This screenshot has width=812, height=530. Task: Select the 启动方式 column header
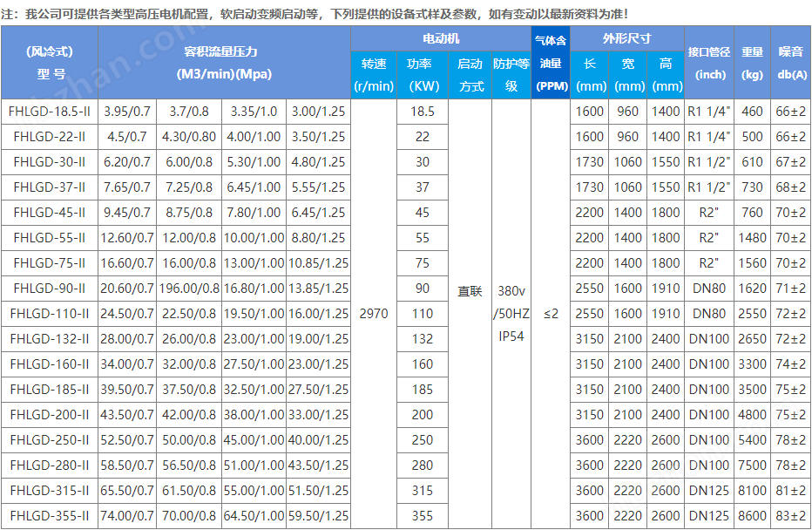click(470, 75)
